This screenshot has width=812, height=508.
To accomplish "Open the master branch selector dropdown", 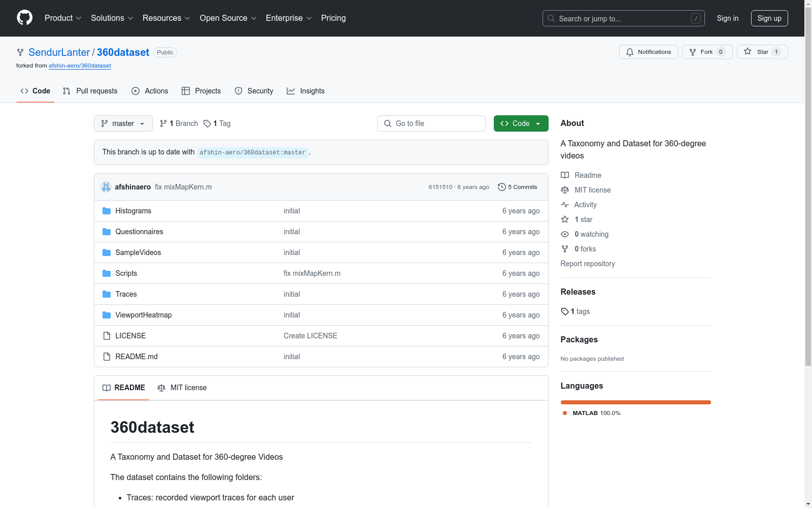I will [123, 123].
